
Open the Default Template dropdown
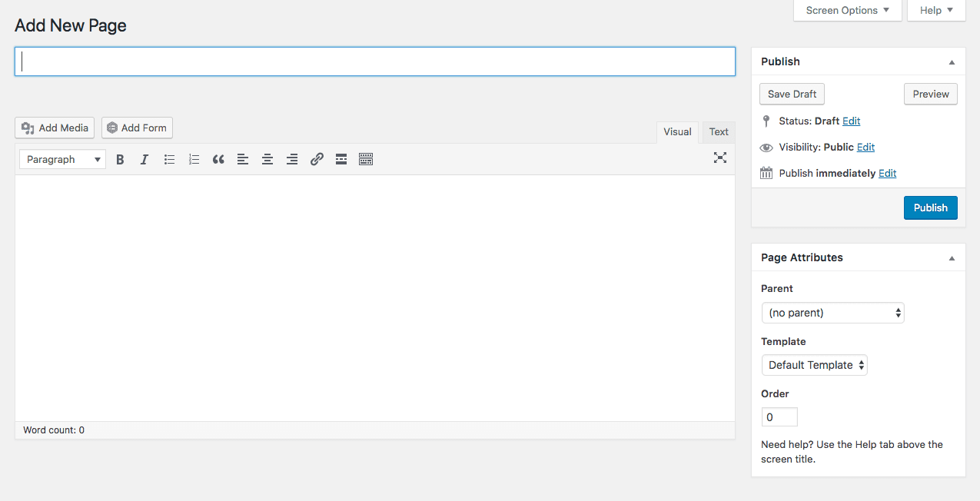click(x=814, y=365)
